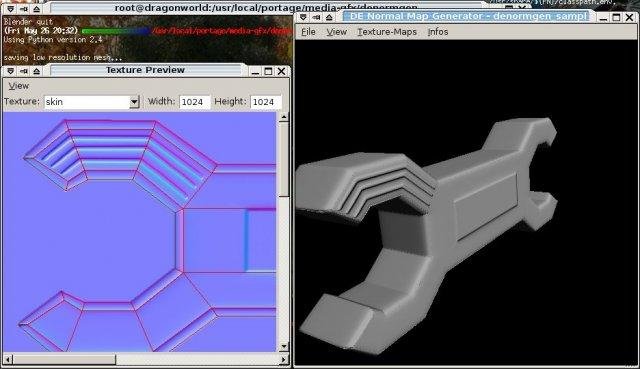Open the View menu in Texture Preview
Screen dimensions: 640x369
pyautogui.click(x=19, y=86)
